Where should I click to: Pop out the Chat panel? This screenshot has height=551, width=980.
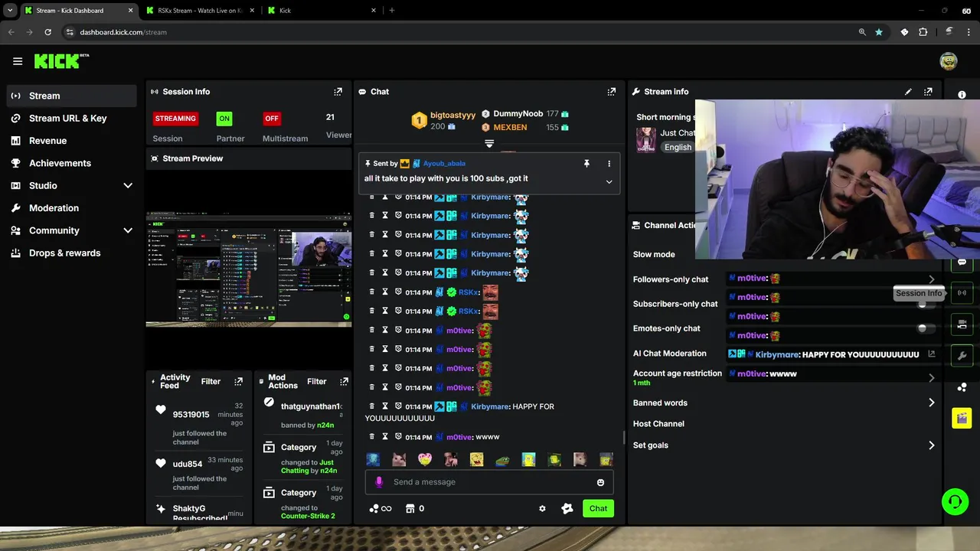(611, 92)
